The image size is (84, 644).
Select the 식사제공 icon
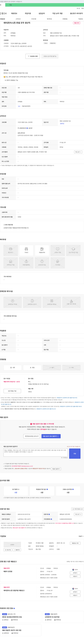coord(58,263)
